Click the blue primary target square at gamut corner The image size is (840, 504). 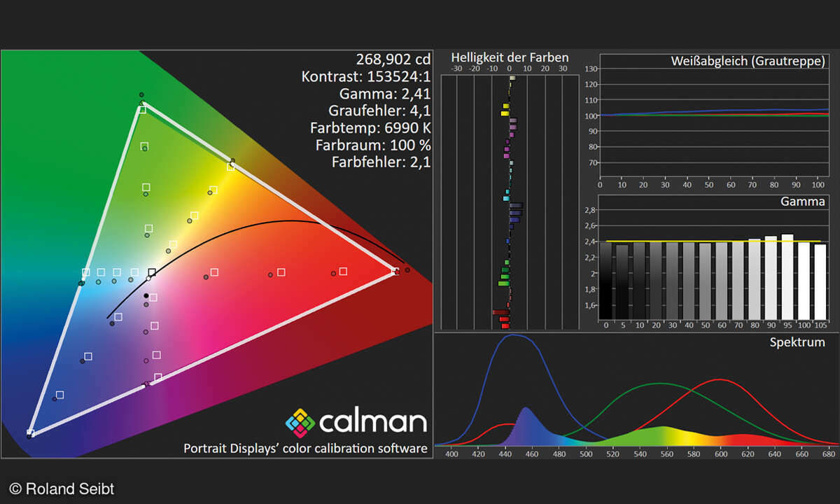pos(31,433)
